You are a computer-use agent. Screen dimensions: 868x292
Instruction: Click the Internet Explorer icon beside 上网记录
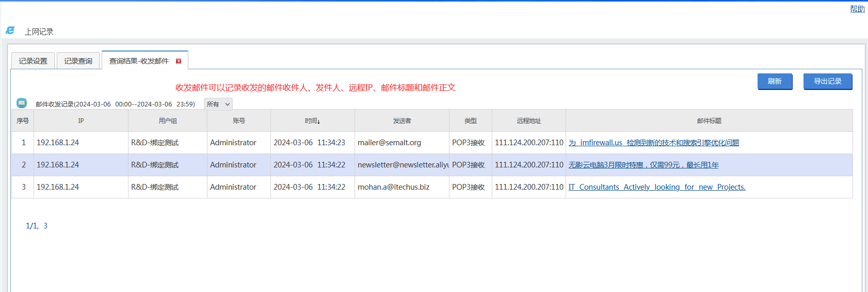coord(10,31)
